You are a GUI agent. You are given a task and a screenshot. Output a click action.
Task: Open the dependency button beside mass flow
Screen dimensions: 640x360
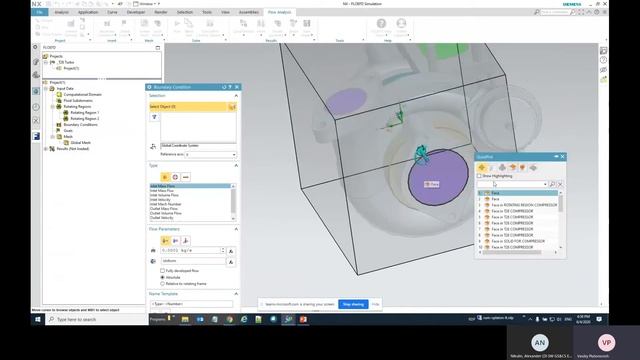pyautogui.click(x=231, y=251)
